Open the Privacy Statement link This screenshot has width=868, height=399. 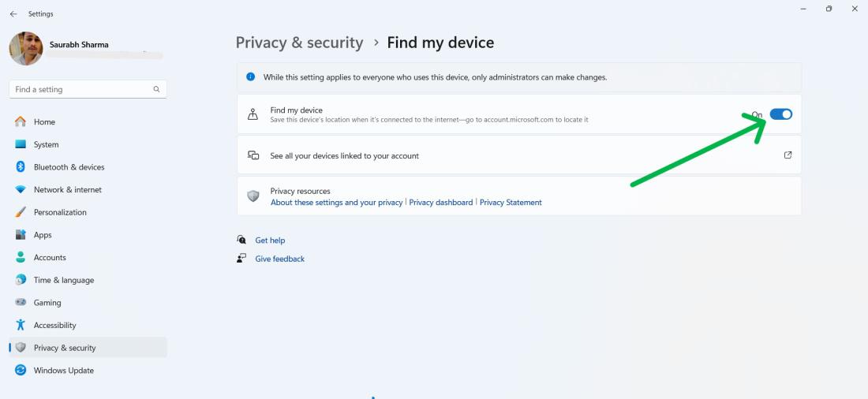[511, 203]
